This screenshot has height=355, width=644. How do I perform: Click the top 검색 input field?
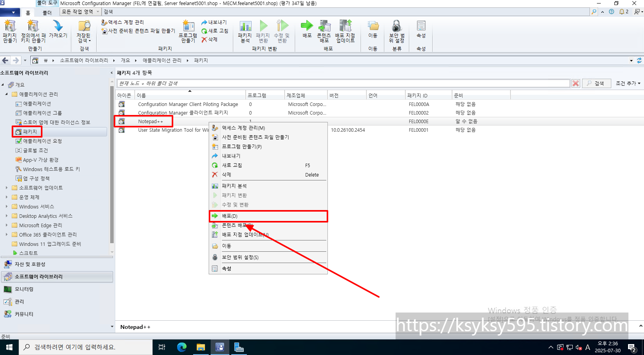(x=347, y=12)
